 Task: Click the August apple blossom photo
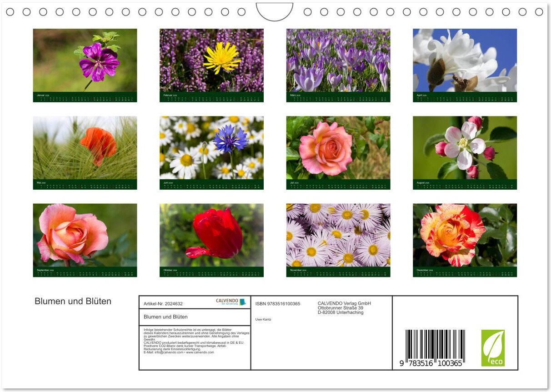[x=465, y=148]
